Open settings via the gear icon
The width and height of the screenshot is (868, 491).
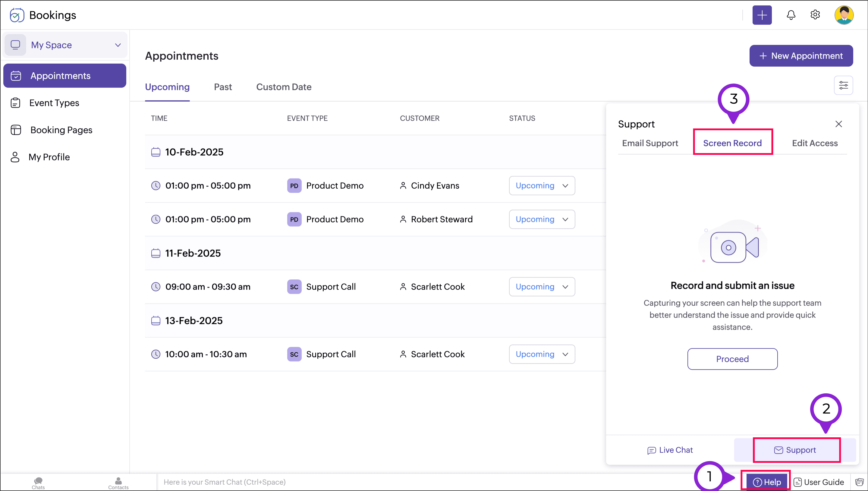coord(815,15)
